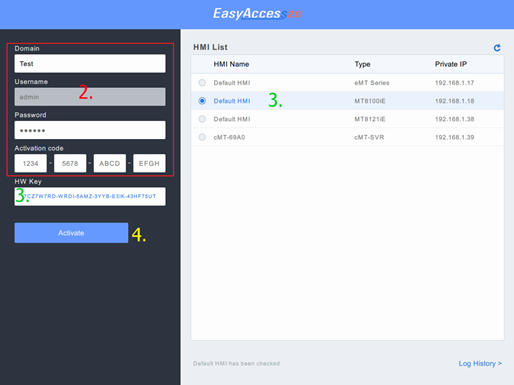Open Log History link

(x=480, y=363)
